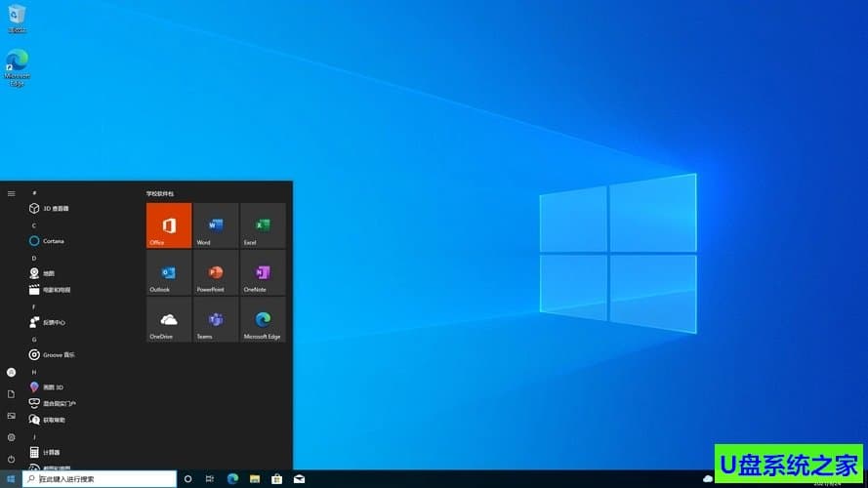The height and width of the screenshot is (488, 868).
Task: Click the 'C' letter header above Cortana
Action: click(34, 225)
